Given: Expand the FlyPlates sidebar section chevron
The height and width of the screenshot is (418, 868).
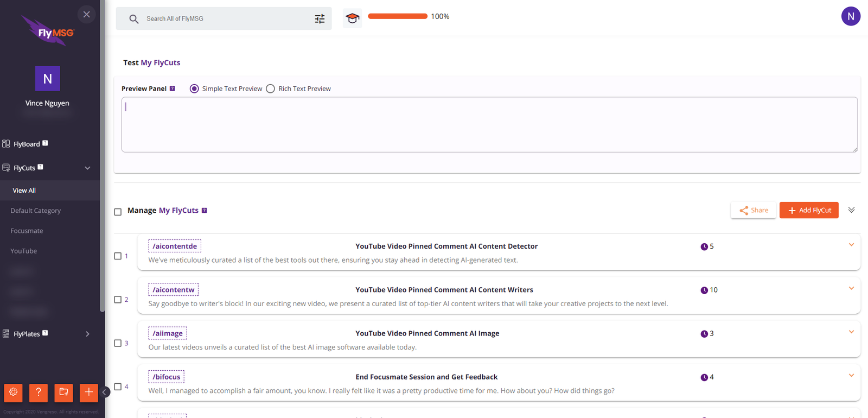Looking at the screenshot, I should point(87,334).
